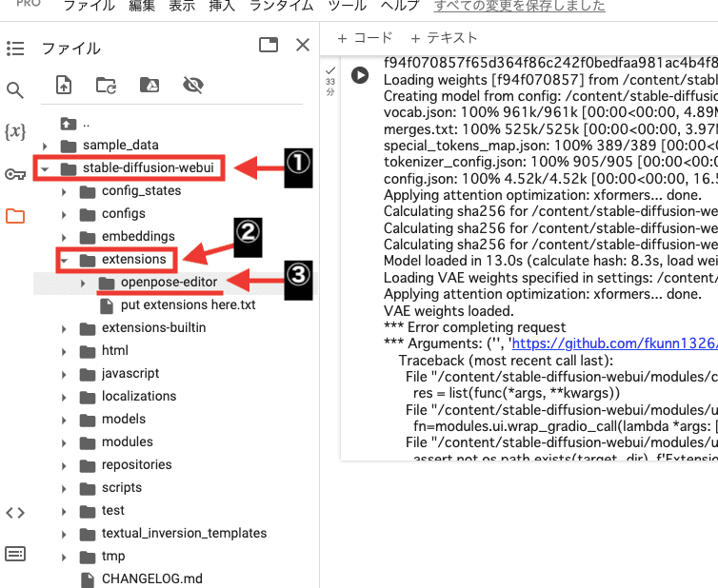Add a text cell with + テキスト

[x=444, y=38]
